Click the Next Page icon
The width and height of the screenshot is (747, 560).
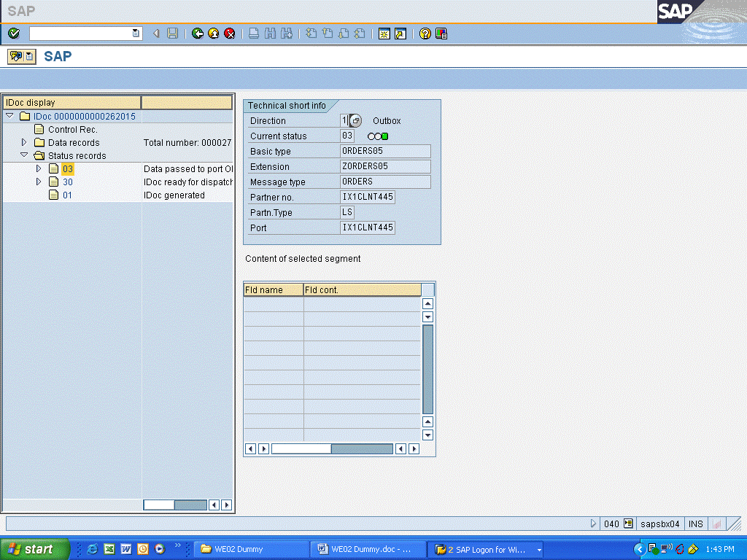(344, 34)
